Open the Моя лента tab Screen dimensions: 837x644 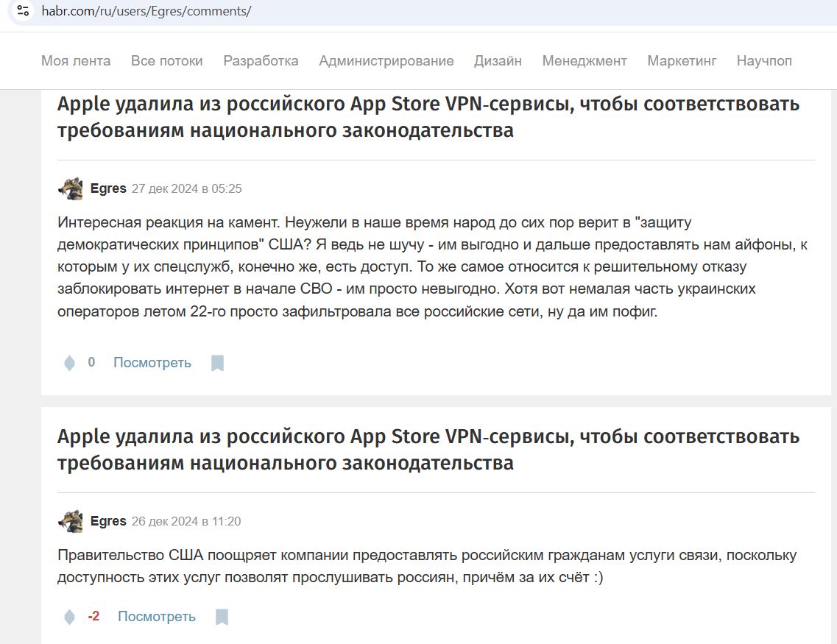point(76,61)
